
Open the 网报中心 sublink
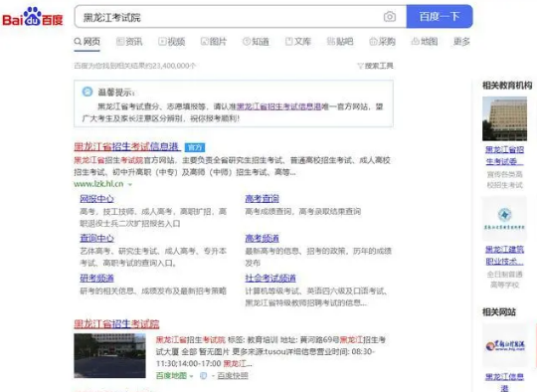[x=96, y=199]
